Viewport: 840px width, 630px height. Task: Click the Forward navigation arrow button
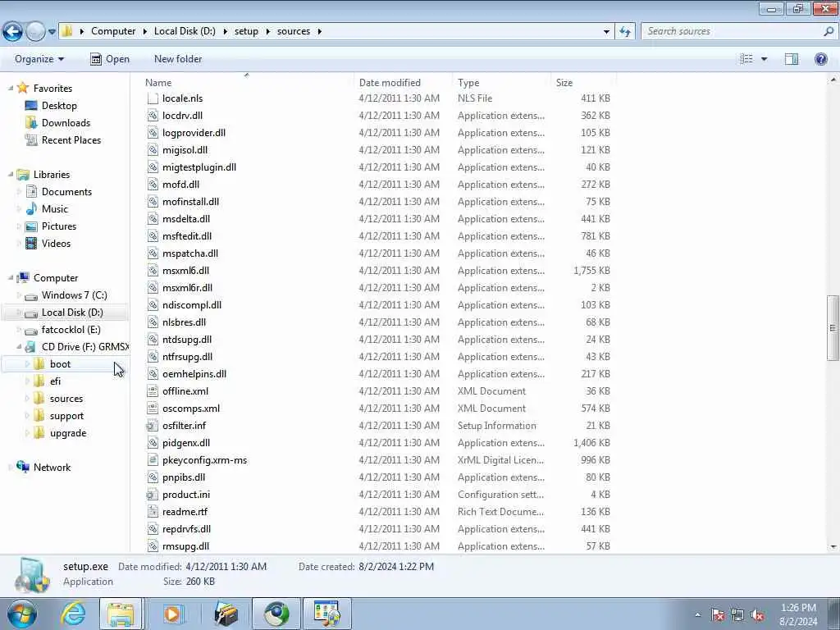coord(35,32)
